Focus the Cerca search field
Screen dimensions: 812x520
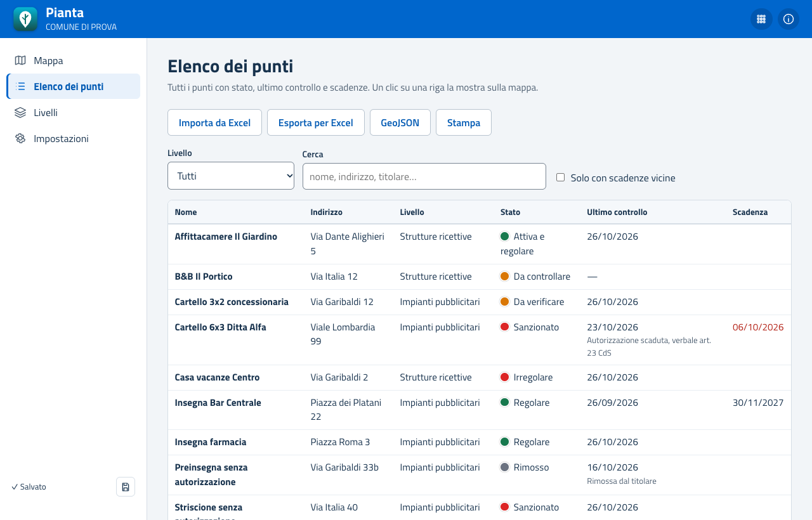pos(424,176)
